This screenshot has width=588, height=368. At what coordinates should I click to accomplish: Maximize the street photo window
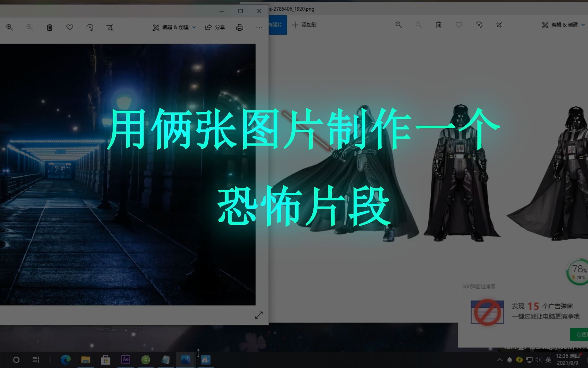[x=241, y=11]
